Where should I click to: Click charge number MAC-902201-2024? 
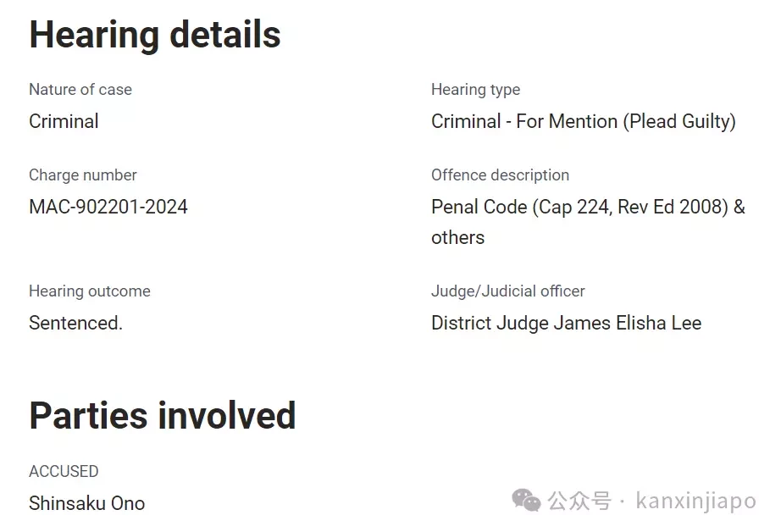[108, 207]
